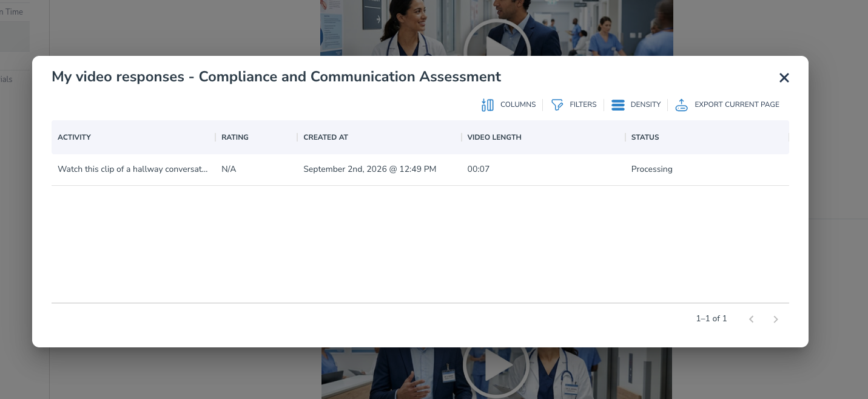Sort by the Rating column header
The height and width of the screenshot is (399, 868).
235,137
